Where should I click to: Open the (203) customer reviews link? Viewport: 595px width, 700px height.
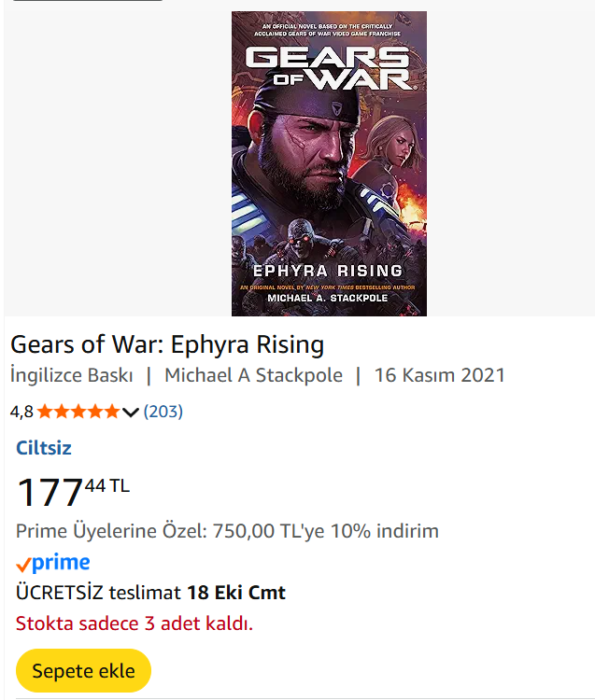click(163, 411)
